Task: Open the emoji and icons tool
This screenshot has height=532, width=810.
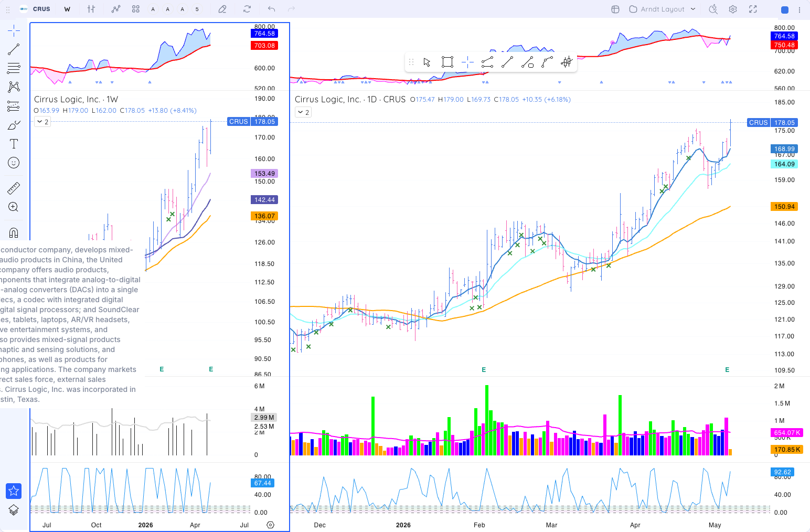Action: pos(14,163)
